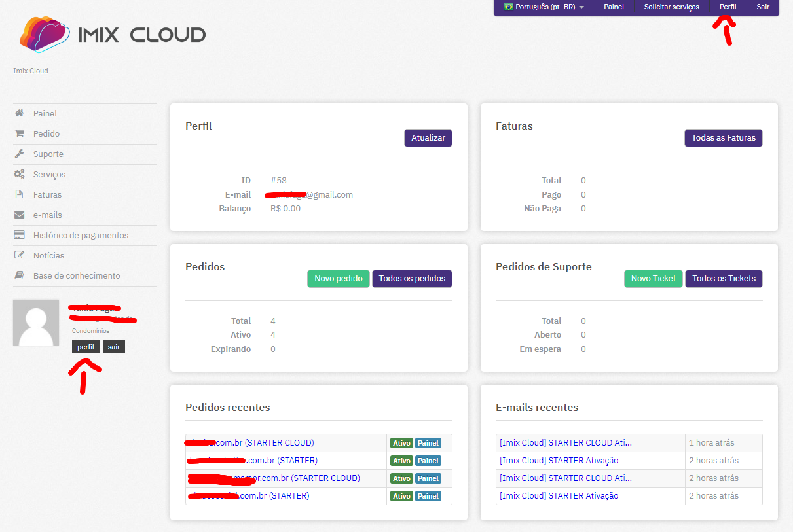Click the Condomínios label under the user name
This screenshot has height=532, width=793.
click(x=91, y=331)
